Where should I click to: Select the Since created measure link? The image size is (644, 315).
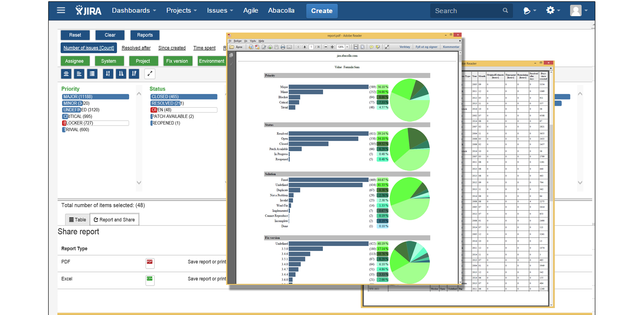172,48
